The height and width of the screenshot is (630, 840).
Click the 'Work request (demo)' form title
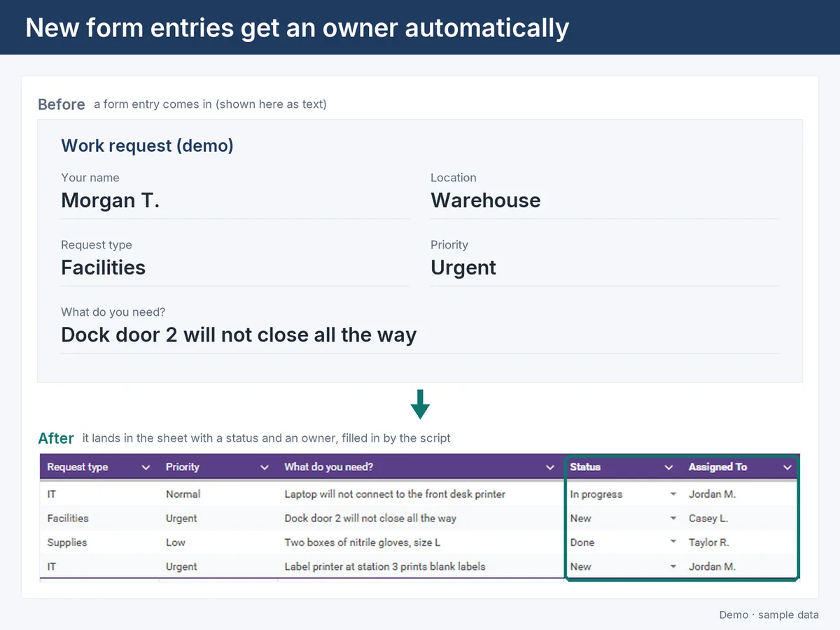pos(147,146)
